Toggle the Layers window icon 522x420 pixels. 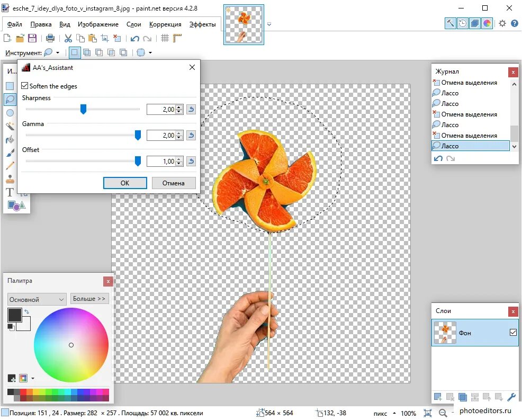pyautogui.click(x=475, y=23)
